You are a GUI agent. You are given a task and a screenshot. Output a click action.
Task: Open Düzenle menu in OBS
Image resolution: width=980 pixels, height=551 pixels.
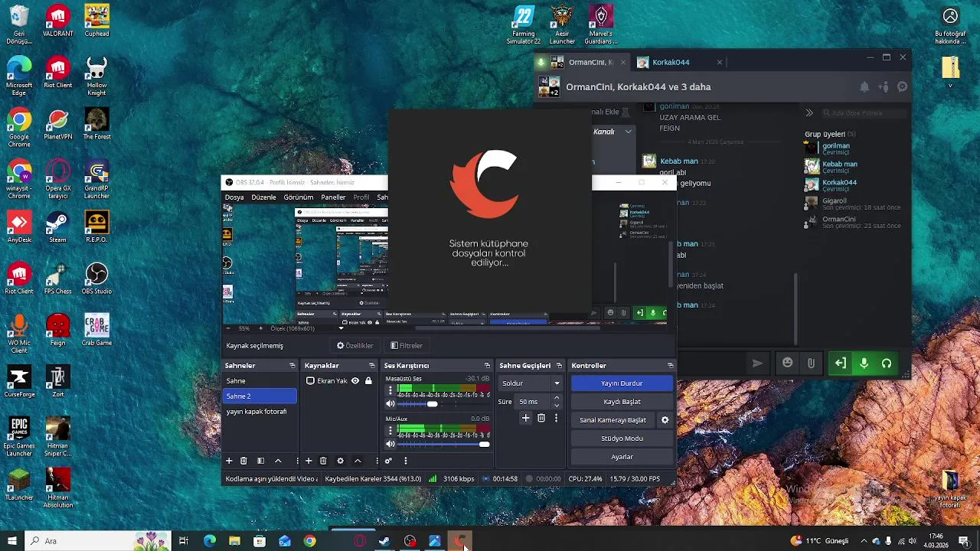click(263, 197)
